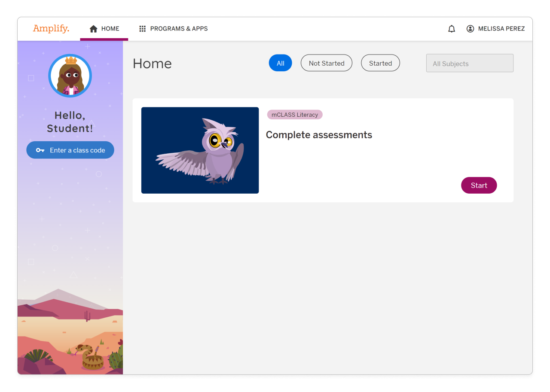Click the Complete assessments title
550x392 pixels.
coord(319,135)
